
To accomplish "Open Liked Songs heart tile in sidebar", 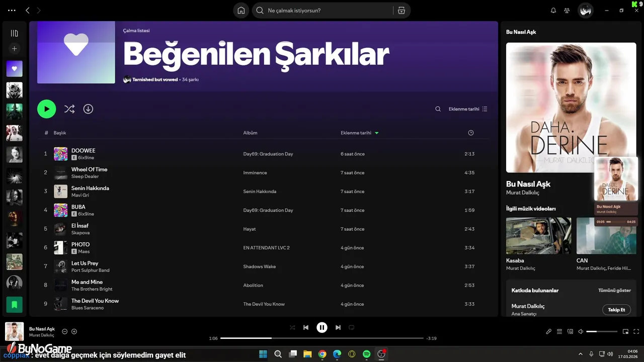I will [x=14, y=69].
